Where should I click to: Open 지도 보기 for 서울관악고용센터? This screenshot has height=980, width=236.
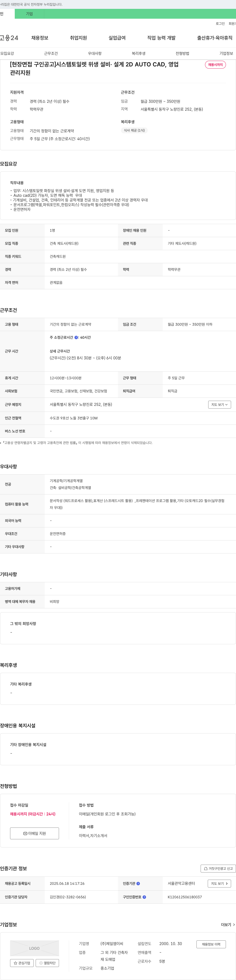[219, 883]
